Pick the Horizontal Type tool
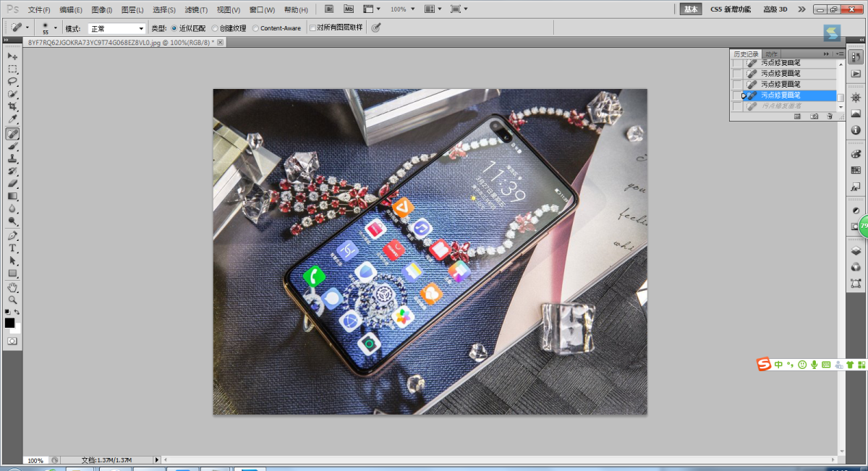The height and width of the screenshot is (471, 868). point(12,248)
